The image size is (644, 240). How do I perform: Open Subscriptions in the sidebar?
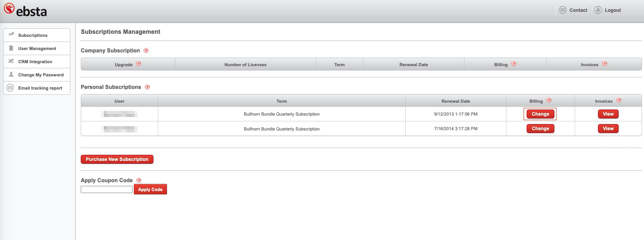pyautogui.click(x=33, y=35)
